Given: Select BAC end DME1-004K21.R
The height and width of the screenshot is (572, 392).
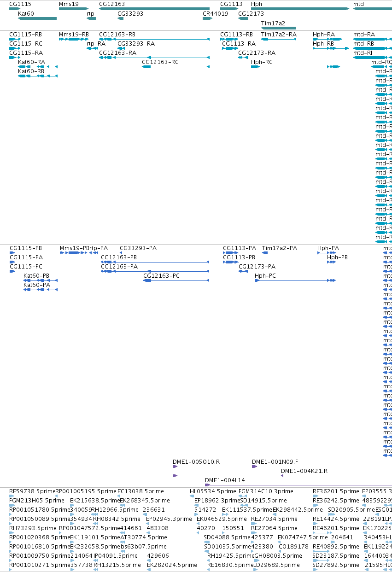Looking at the screenshot, I should coord(304,471).
